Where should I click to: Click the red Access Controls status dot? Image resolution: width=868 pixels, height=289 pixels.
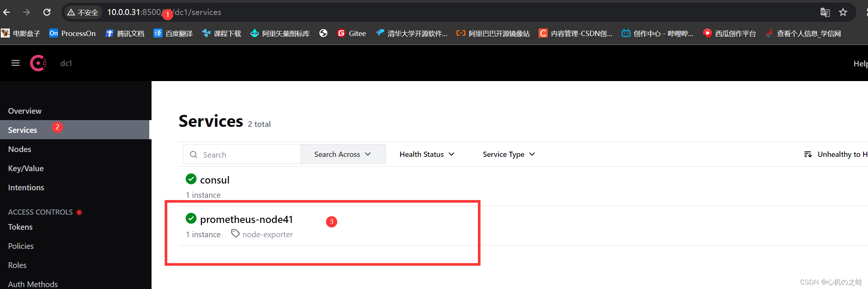click(x=79, y=212)
